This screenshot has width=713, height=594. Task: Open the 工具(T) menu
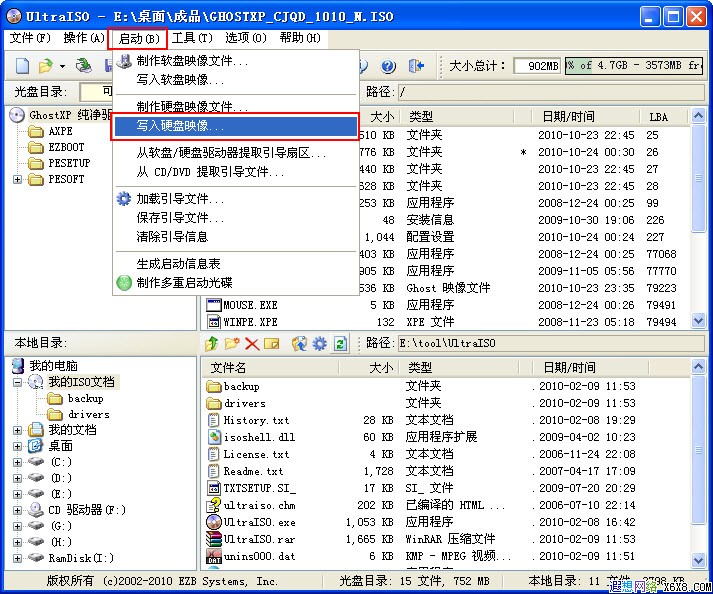(192, 38)
